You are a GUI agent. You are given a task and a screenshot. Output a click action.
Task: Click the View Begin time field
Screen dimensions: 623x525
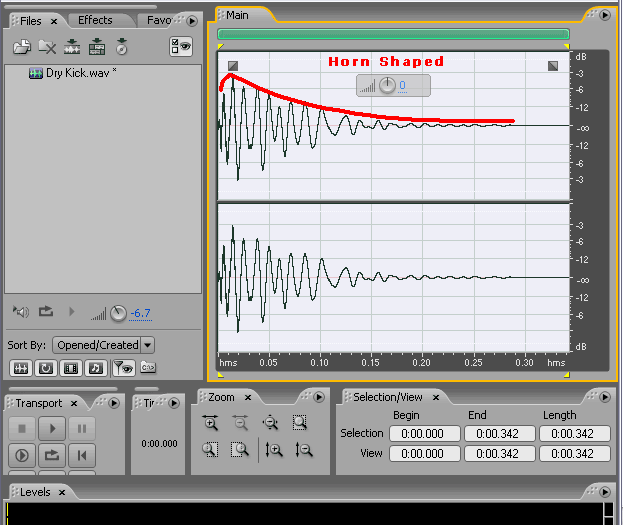coord(425,454)
